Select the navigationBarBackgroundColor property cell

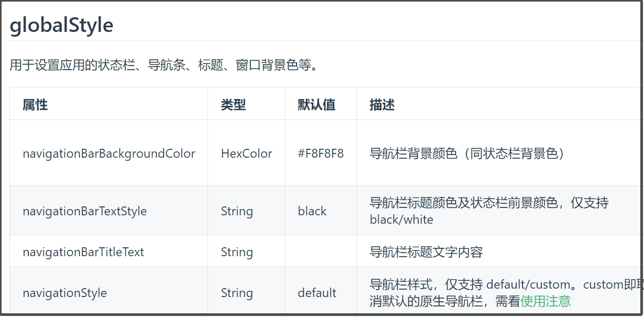[109, 153]
